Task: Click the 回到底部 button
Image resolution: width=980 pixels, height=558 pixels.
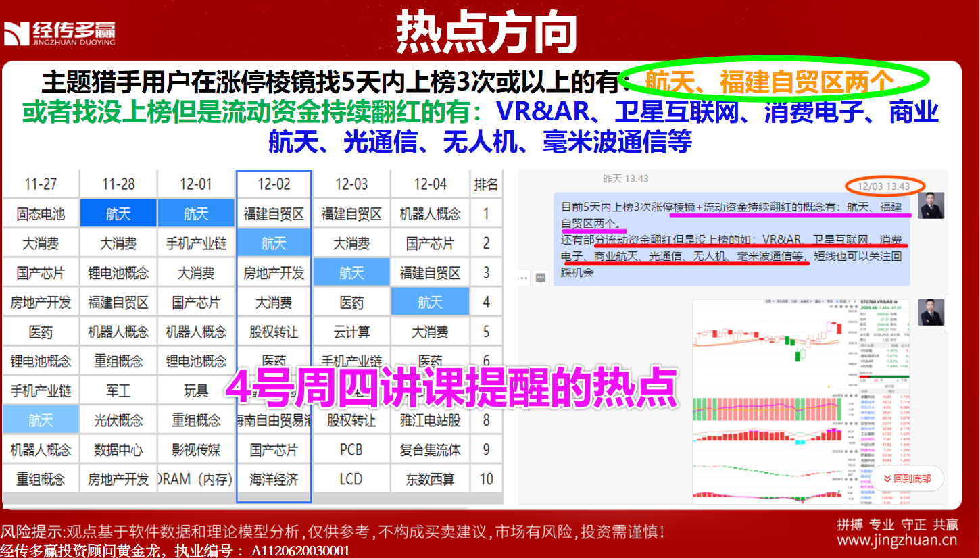Action: (906, 478)
